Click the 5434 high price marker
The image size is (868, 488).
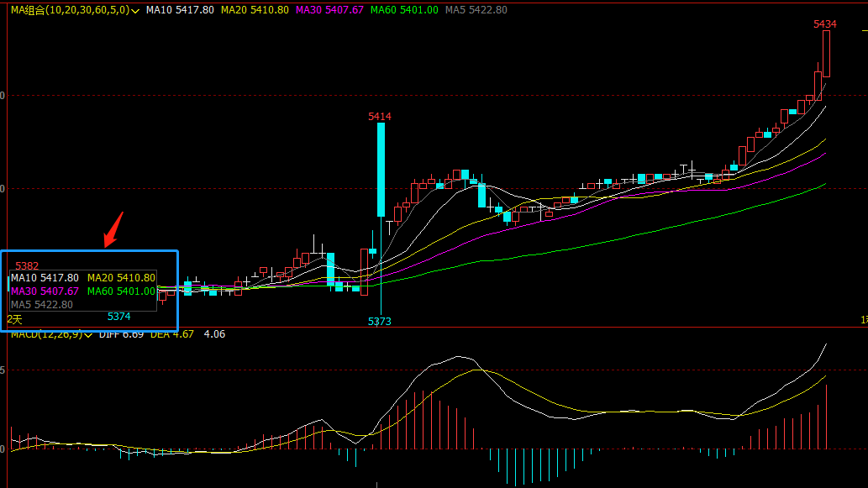click(x=824, y=24)
